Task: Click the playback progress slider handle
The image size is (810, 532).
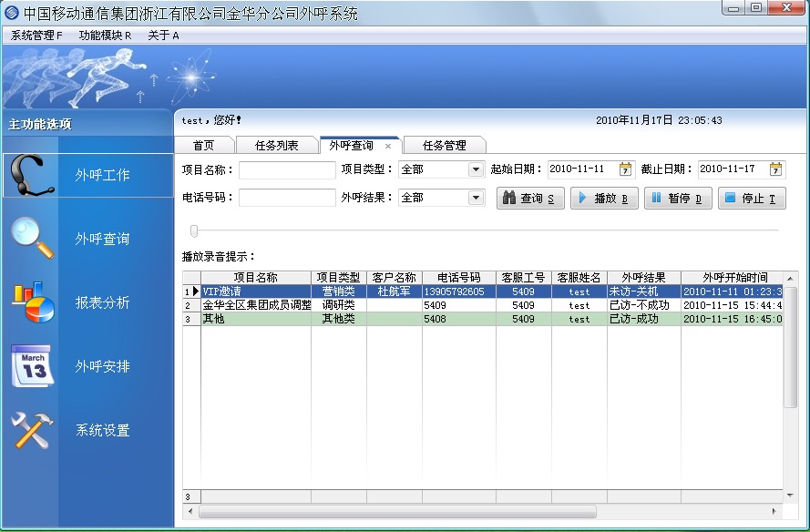Action: coord(194,230)
